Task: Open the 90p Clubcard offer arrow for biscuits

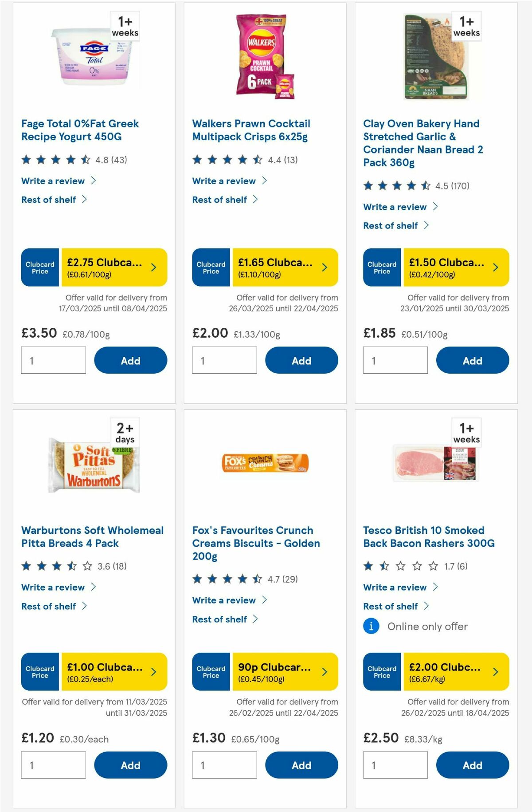Action: 324,672
